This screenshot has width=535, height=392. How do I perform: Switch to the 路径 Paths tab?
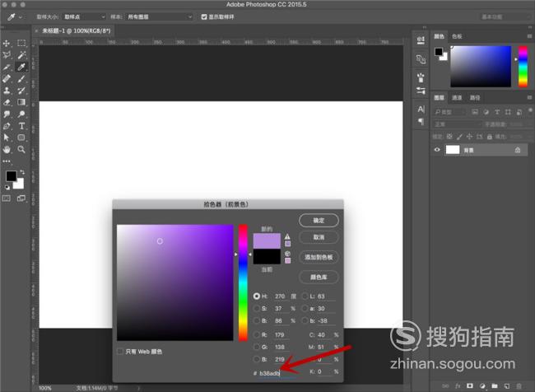pos(475,98)
